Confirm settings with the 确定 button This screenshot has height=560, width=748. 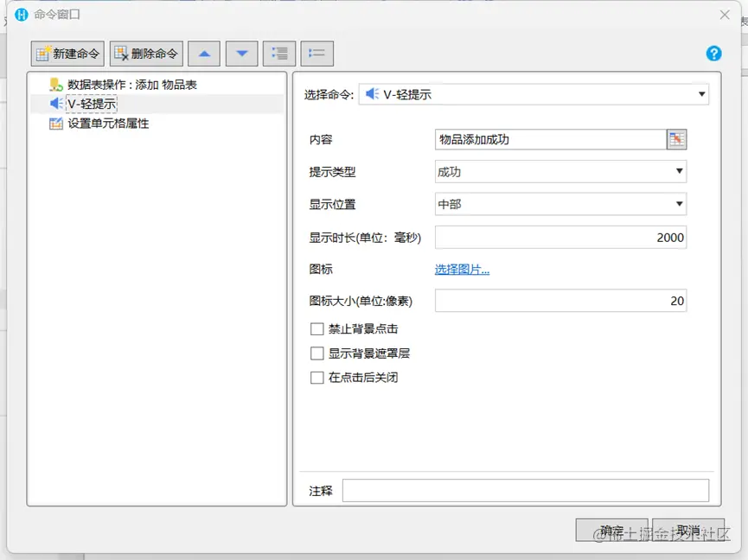pos(613,530)
